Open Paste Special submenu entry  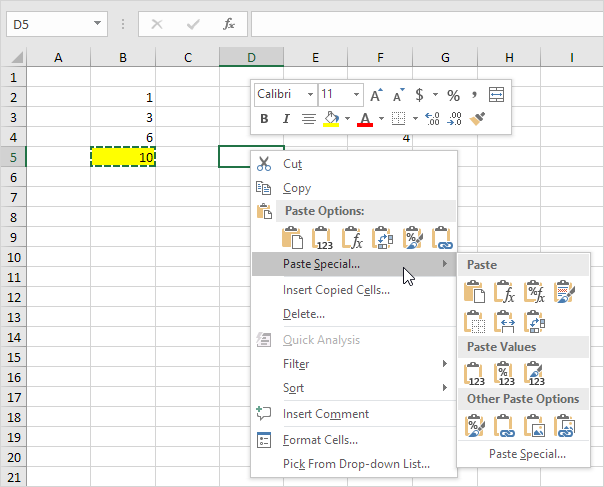(x=354, y=264)
